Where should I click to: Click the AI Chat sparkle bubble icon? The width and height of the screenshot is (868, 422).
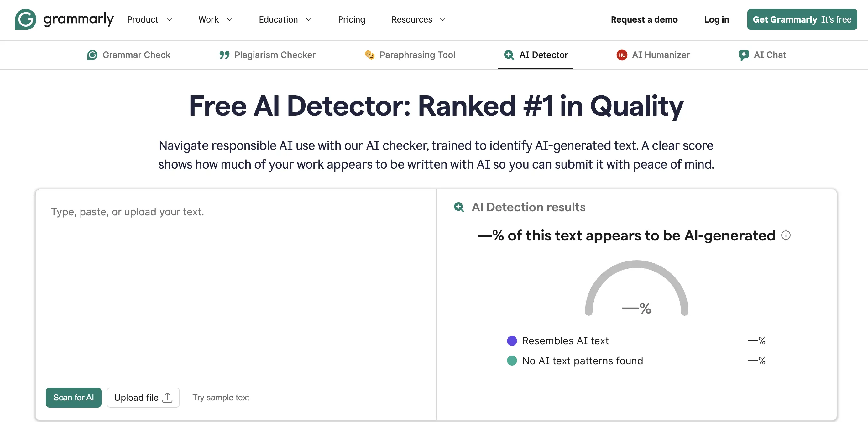point(743,55)
